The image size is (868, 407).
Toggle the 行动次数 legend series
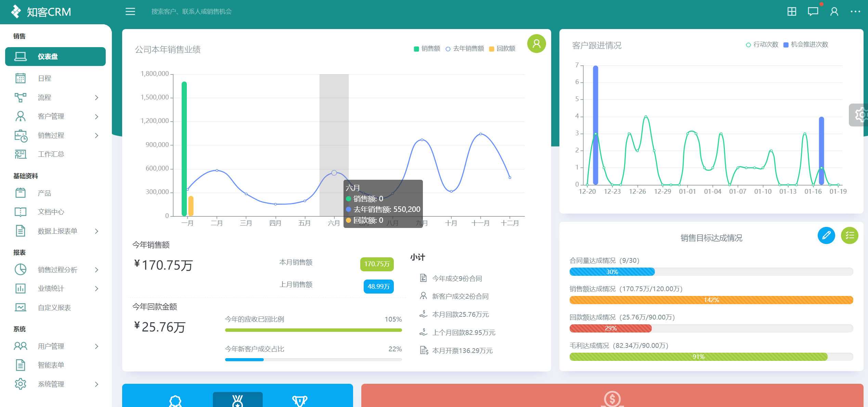(762, 44)
